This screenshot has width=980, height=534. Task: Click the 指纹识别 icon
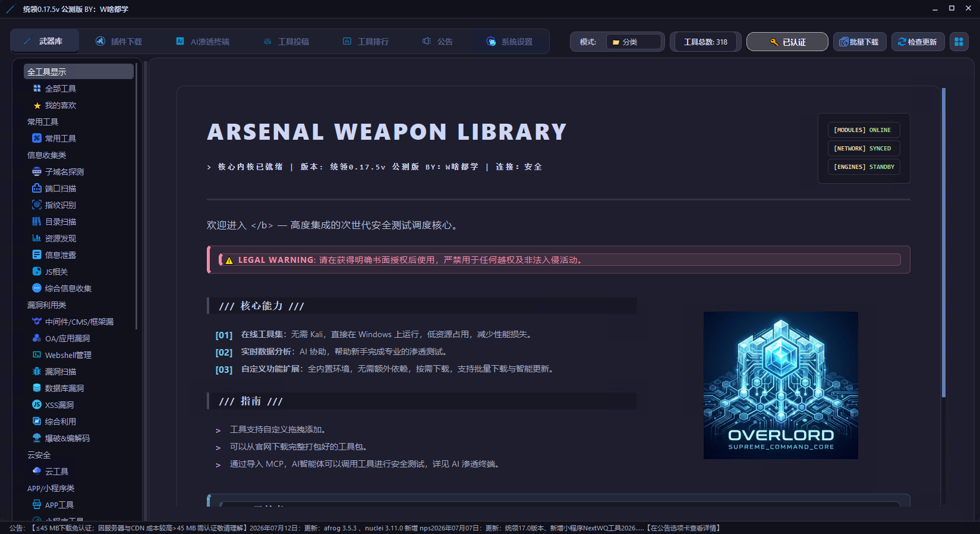(37, 205)
